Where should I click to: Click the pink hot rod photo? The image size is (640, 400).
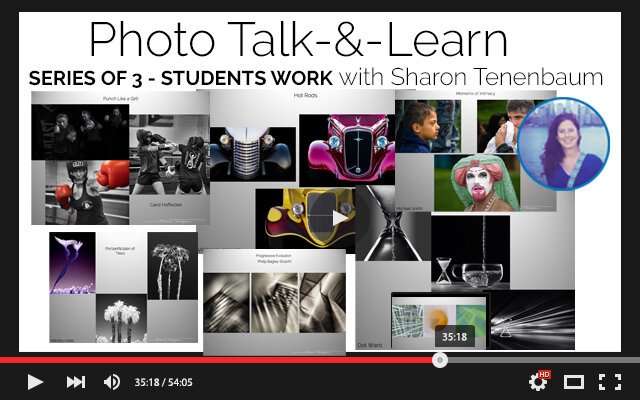point(347,150)
